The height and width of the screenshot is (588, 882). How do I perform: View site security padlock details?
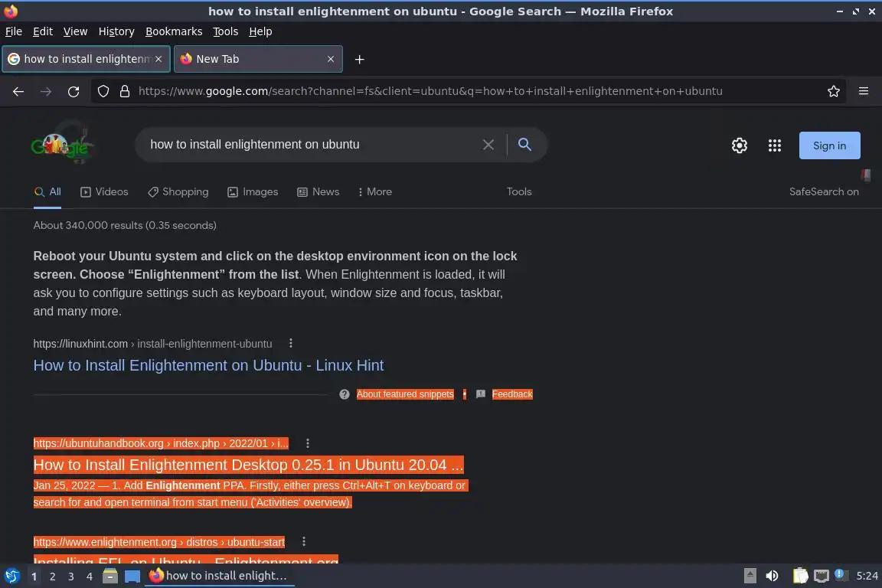(x=125, y=91)
